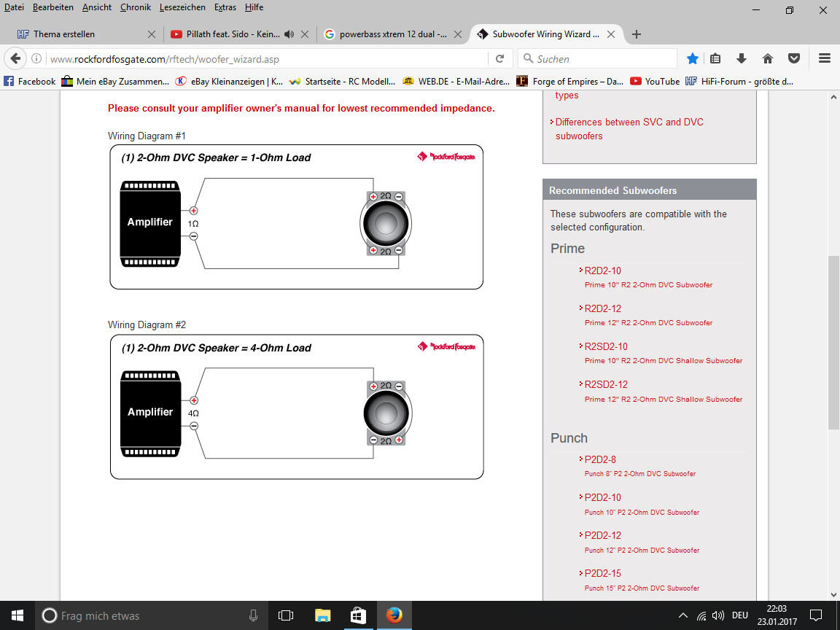
Task: Mute audio on the Pillath feat. Sido tab
Action: (289, 34)
